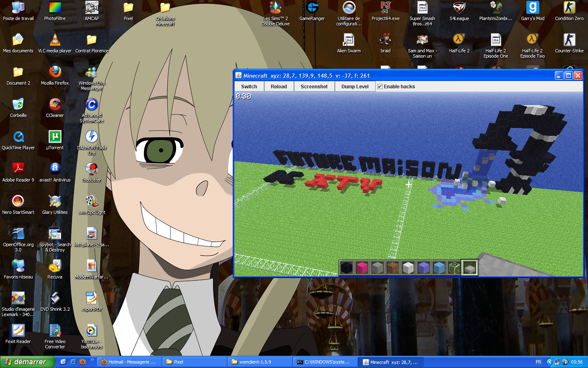Launch Firefox from Quick Launch bar
Viewport: 588px width, 368px height.
point(82,362)
